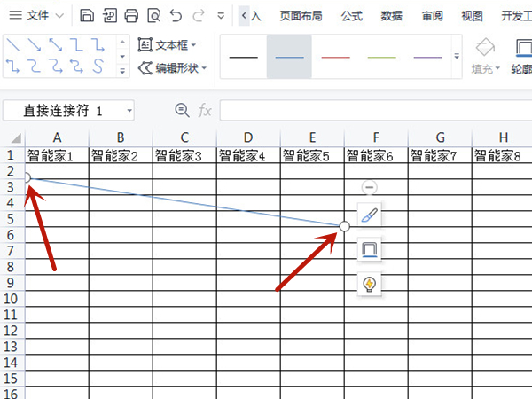Switch to the 公式 tab
Image resolution: width=532 pixels, height=399 pixels.
point(351,16)
